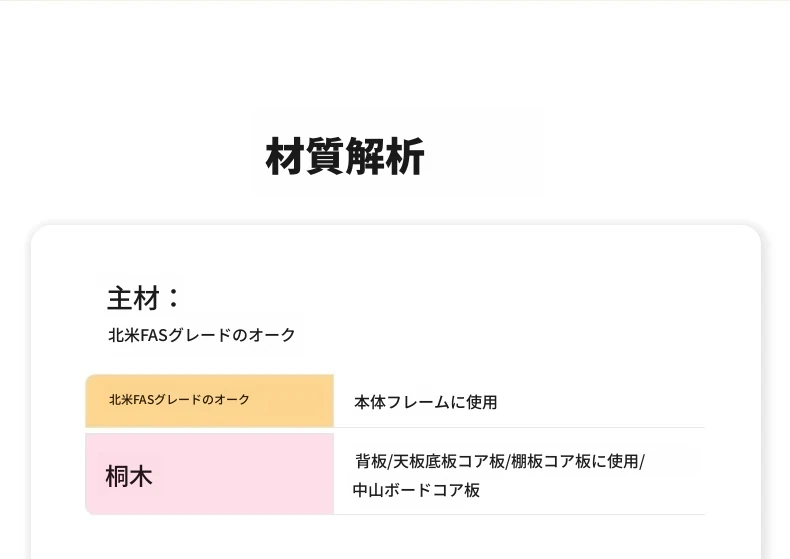Viewport: 790px width, 559px height.
Task: Click the 本体フレームに使用 description text
Action: pos(426,402)
